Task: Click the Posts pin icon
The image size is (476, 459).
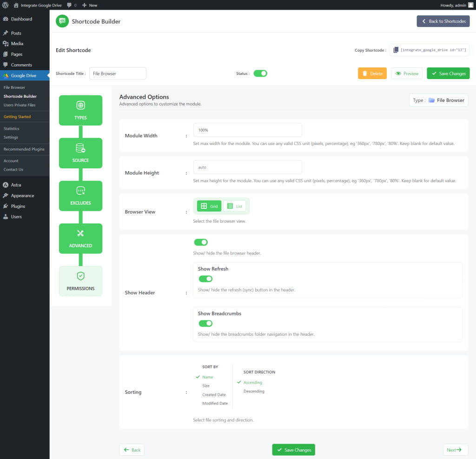Action: [6, 33]
